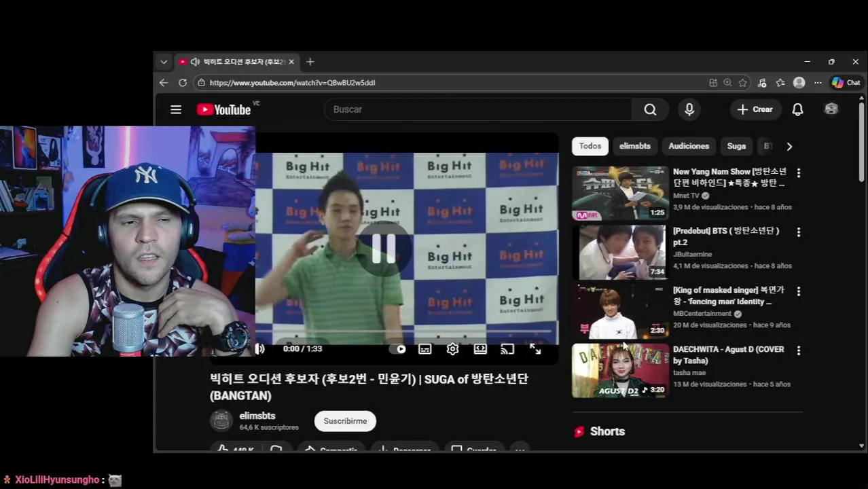Open the tab search dropdown chevron
The width and height of the screenshot is (868, 489).
[164, 62]
